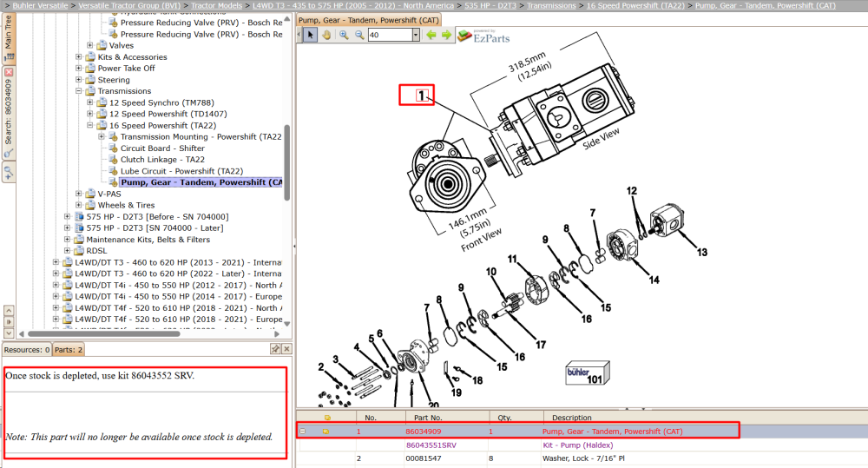Expand the Valves folder

90,45
